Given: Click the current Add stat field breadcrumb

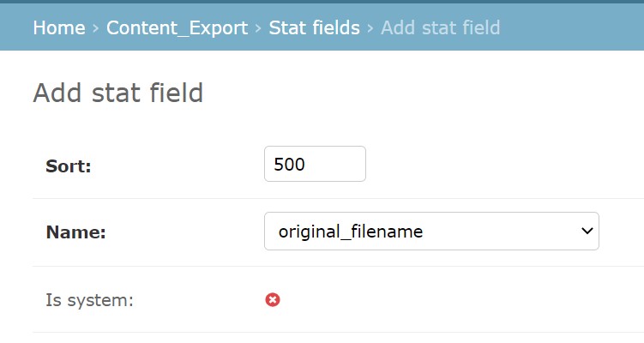Looking at the screenshot, I should [x=440, y=28].
